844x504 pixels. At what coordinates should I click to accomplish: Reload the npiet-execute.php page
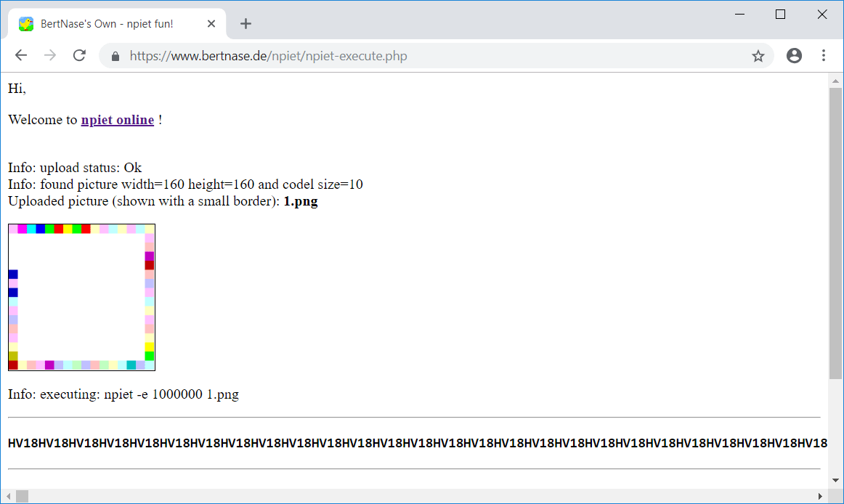pyautogui.click(x=79, y=55)
